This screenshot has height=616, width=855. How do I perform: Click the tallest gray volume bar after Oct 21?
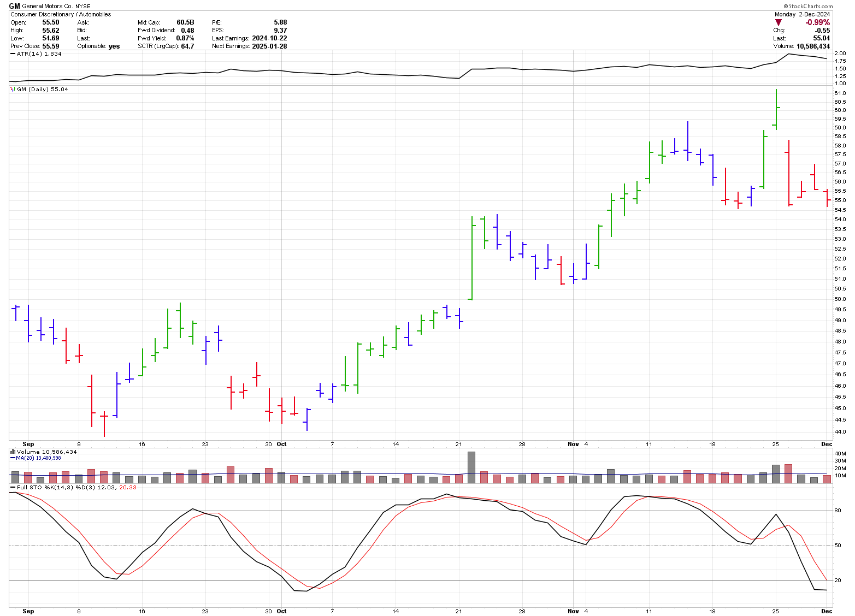point(471,467)
